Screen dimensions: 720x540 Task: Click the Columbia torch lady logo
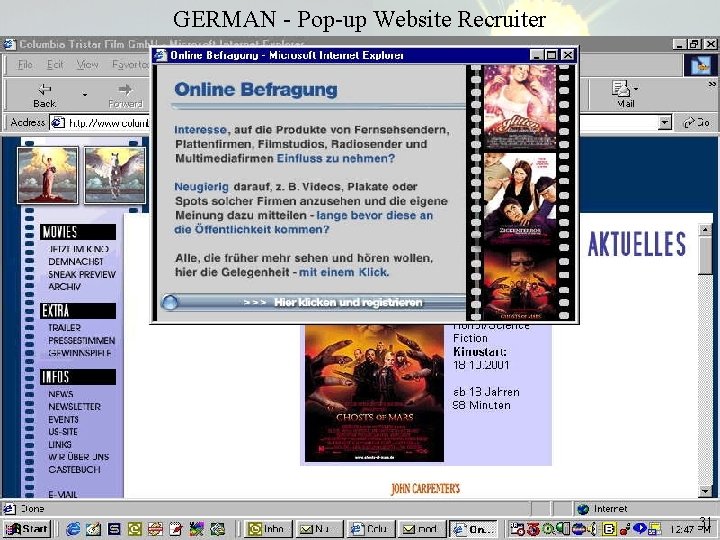coord(48,175)
